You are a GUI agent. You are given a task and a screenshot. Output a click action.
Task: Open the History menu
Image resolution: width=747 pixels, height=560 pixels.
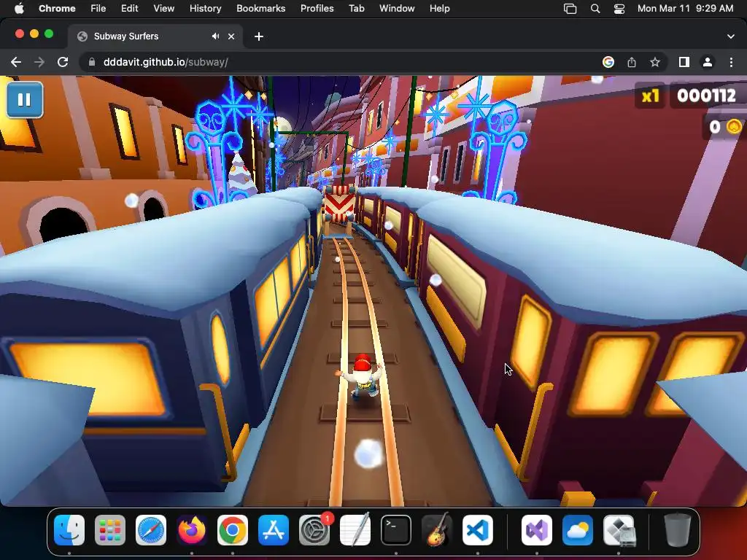point(205,8)
